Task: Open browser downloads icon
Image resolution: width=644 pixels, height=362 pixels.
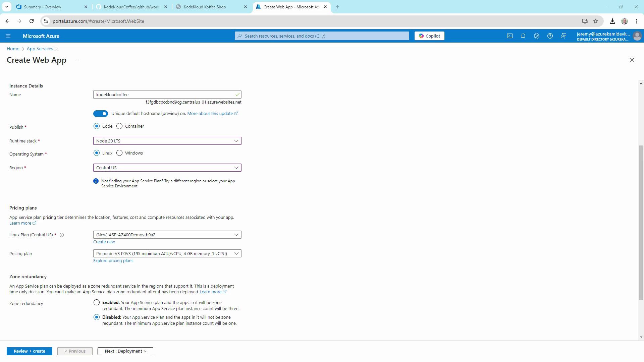Action: (x=612, y=21)
